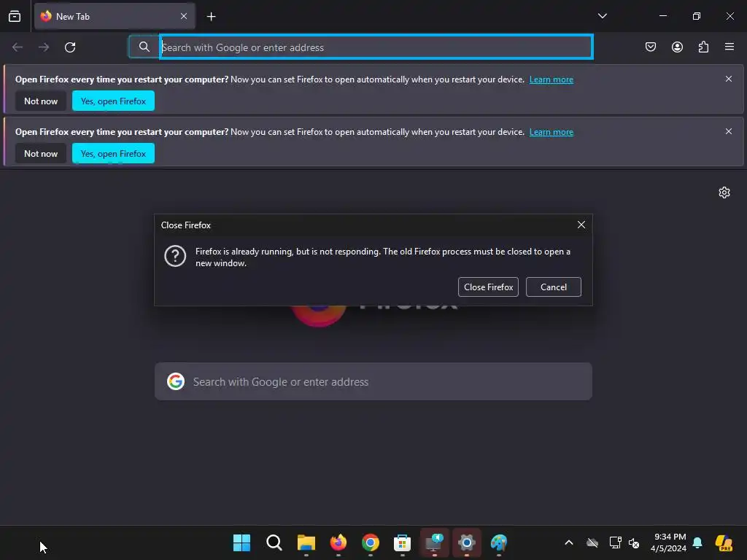Image resolution: width=747 pixels, height=560 pixels.
Task: Open Learn more link in the second notification
Action: tap(551, 132)
